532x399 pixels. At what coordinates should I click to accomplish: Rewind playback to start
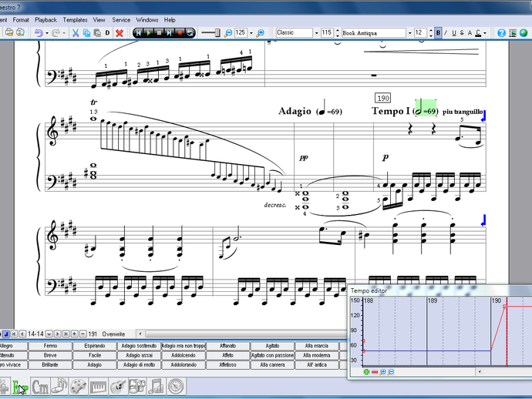pos(139,33)
